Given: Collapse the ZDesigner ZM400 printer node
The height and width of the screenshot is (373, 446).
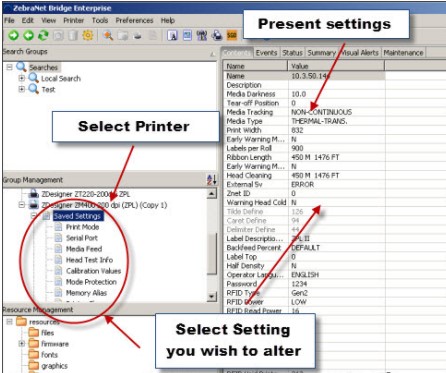Looking at the screenshot, I should 22,205.
